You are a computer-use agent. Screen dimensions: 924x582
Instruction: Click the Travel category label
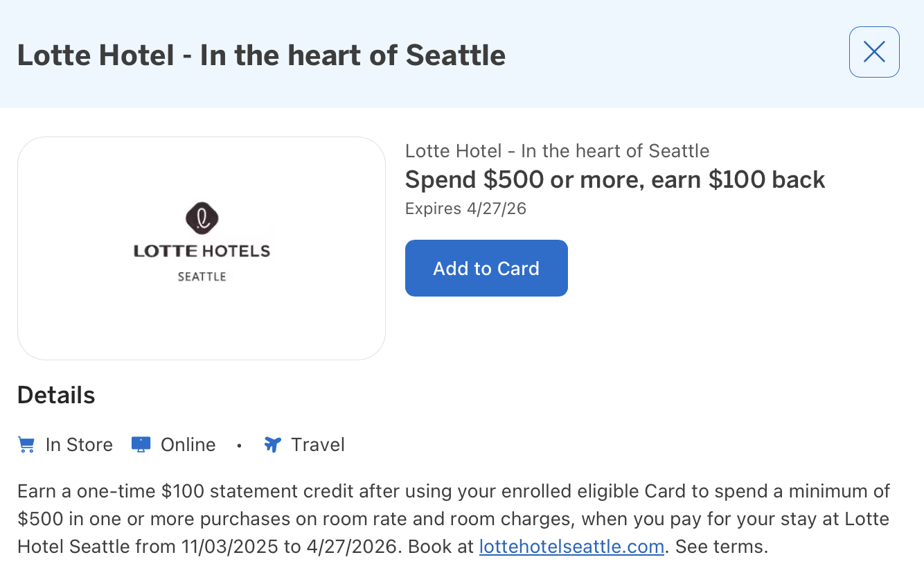coord(319,444)
